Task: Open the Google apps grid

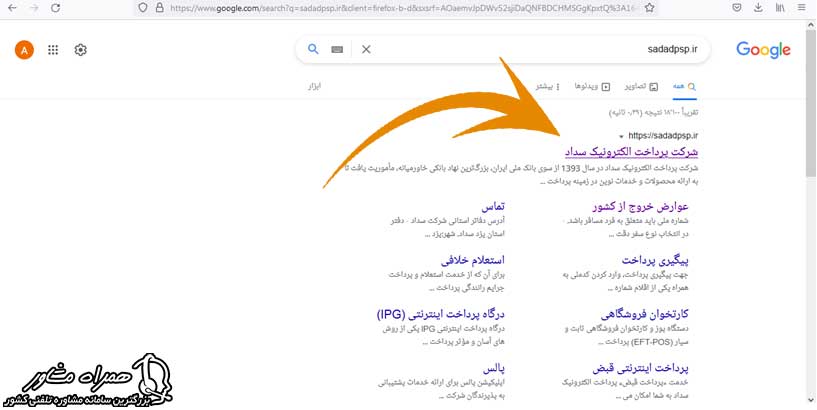Action: [53, 50]
